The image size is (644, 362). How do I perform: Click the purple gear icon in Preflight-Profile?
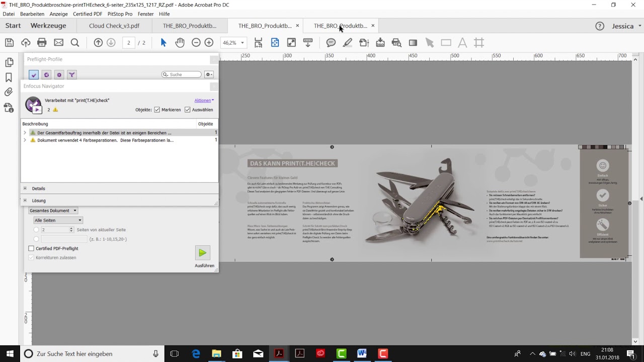click(59, 75)
